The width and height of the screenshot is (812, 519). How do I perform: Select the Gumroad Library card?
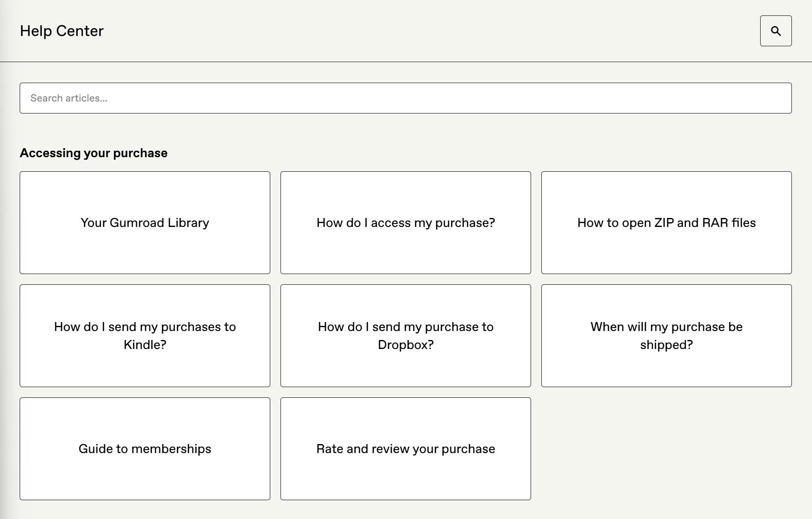click(x=145, y=223)
